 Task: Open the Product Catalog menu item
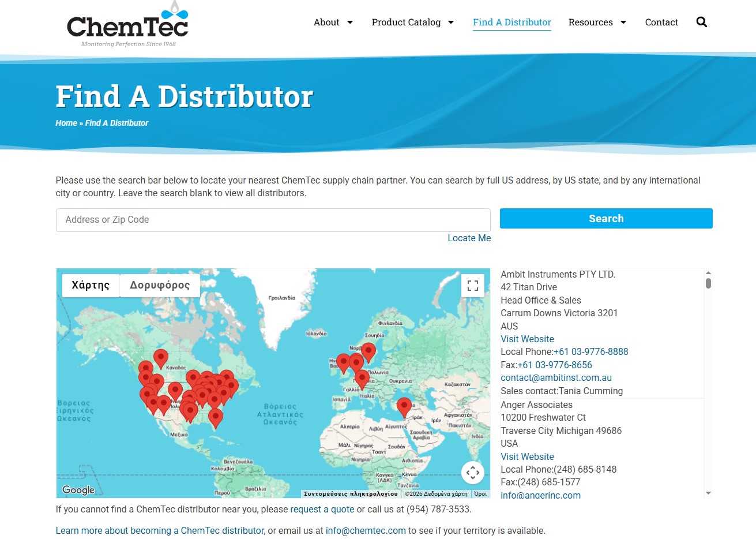(x=406, y=23)
